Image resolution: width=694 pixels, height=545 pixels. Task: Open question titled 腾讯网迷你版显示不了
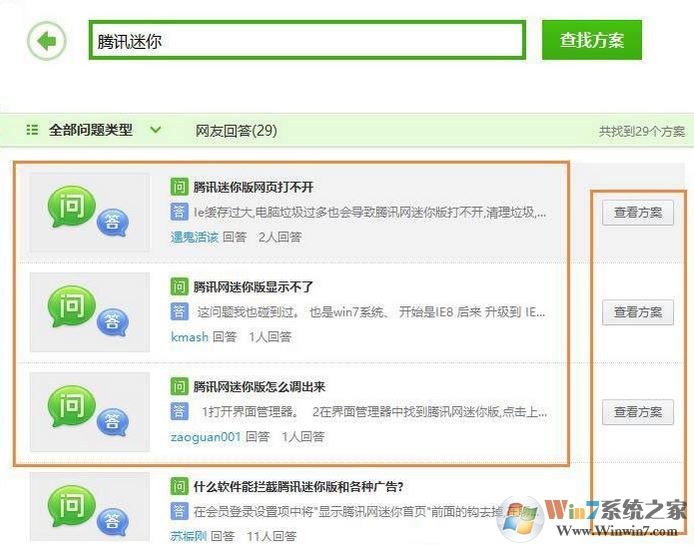pyautogui.click(x=253, y=287)
